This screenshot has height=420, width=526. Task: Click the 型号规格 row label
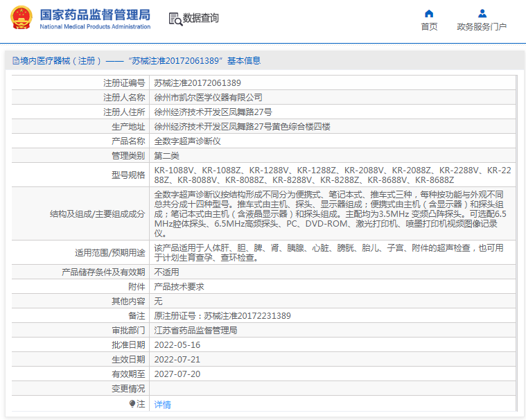click(x=128, y=175)
